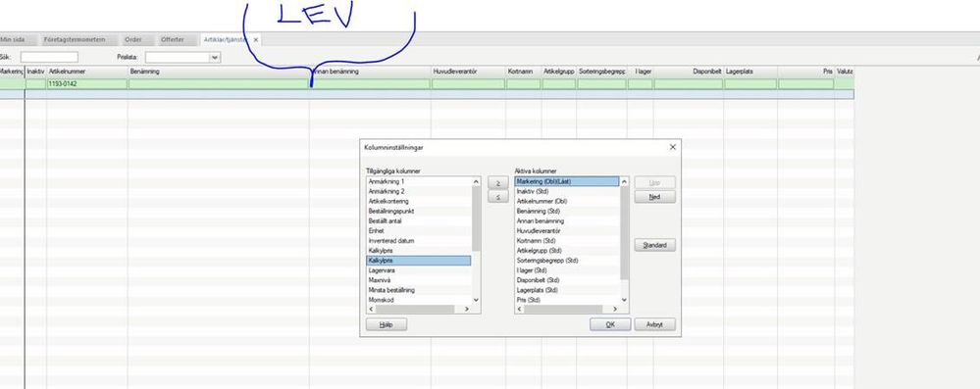Remove active column with the < button
The height and width of the screenshot is (389, 980).
[497, 197]
